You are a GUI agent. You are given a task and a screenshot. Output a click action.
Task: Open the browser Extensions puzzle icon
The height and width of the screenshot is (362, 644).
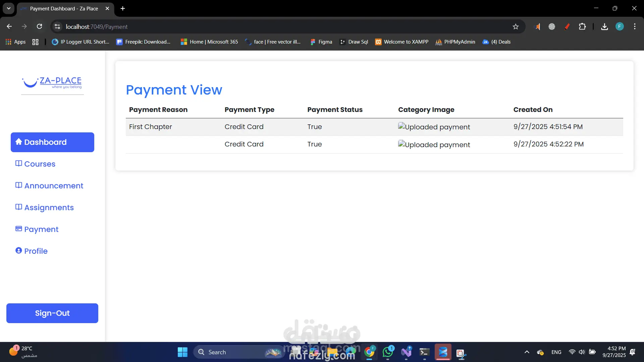[582, 27]
